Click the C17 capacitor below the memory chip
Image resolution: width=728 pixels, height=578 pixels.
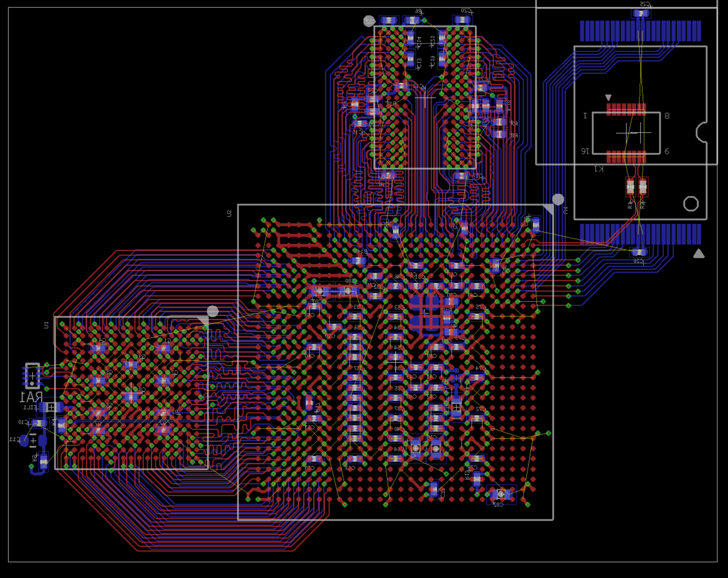pos(461,176)
